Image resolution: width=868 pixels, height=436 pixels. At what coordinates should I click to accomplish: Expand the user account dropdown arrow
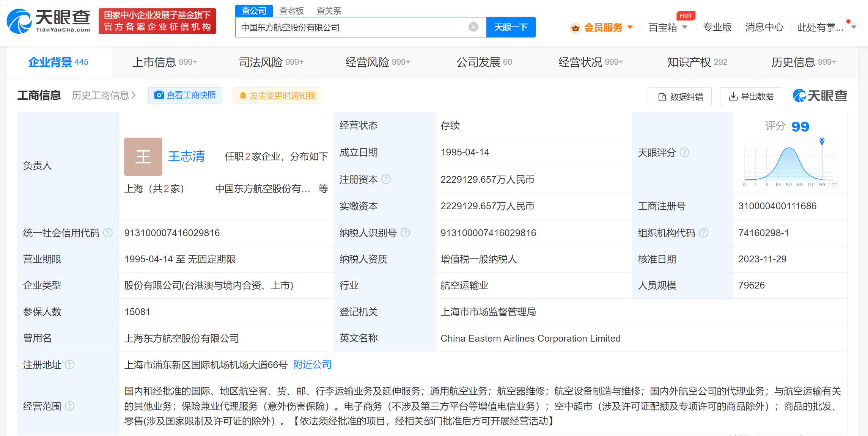coord(854,27)
